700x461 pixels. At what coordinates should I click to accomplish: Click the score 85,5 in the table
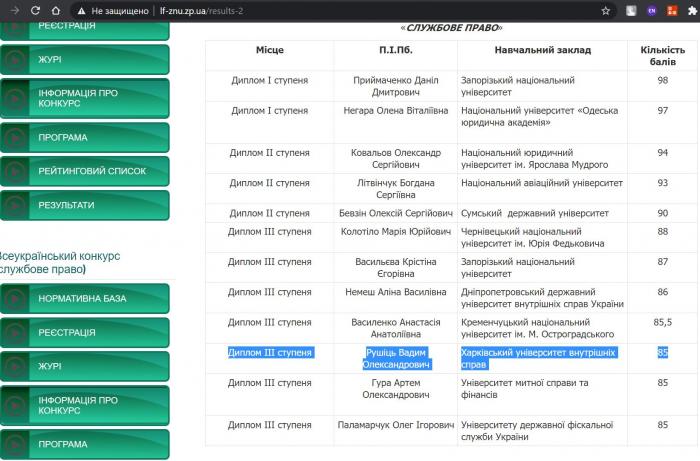pos(662,322)
